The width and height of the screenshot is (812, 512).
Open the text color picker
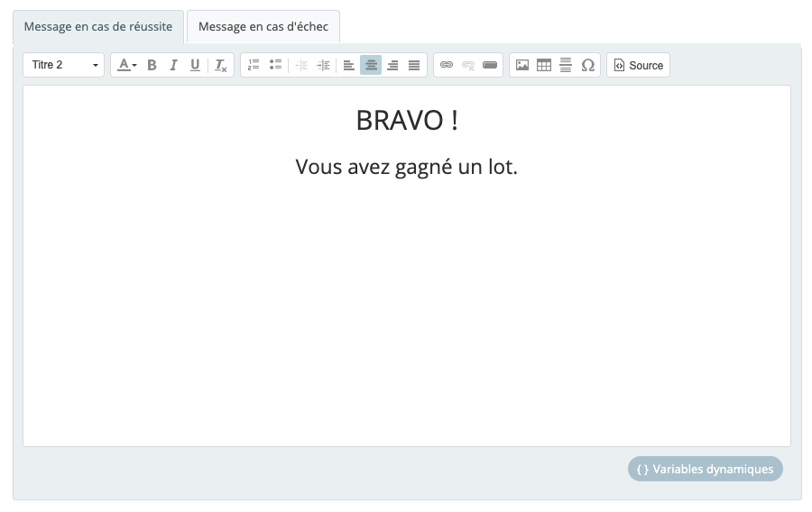tap(126, 65)
